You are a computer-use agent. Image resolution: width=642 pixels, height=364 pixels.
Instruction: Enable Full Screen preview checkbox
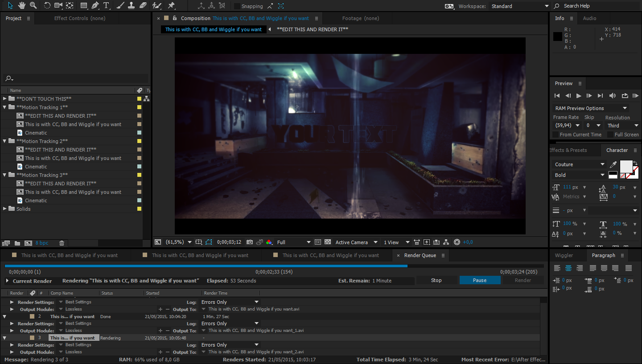click(610, 135)
